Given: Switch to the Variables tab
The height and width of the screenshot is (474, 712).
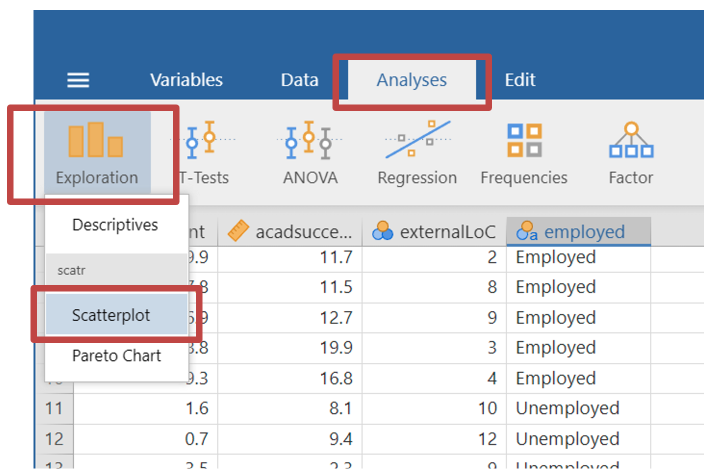Looking at the screenshot, I should coord(186,80).
